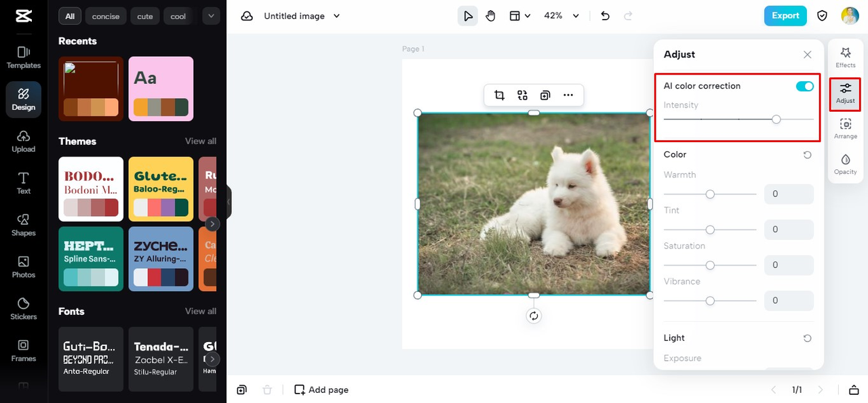Apply the Spline Sans theme card
Viewport: 868px width, 403px height.
[91, 259]
